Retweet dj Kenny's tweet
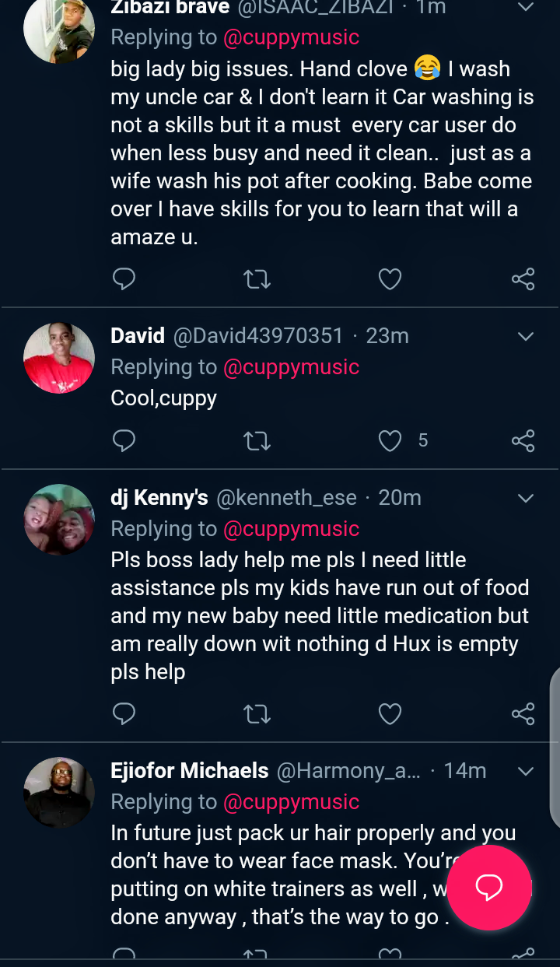 (257, 713)
